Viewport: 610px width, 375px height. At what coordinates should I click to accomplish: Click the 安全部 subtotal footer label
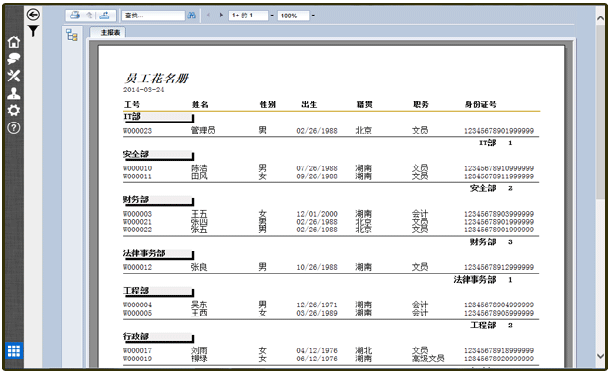click(x=483, y=188)
